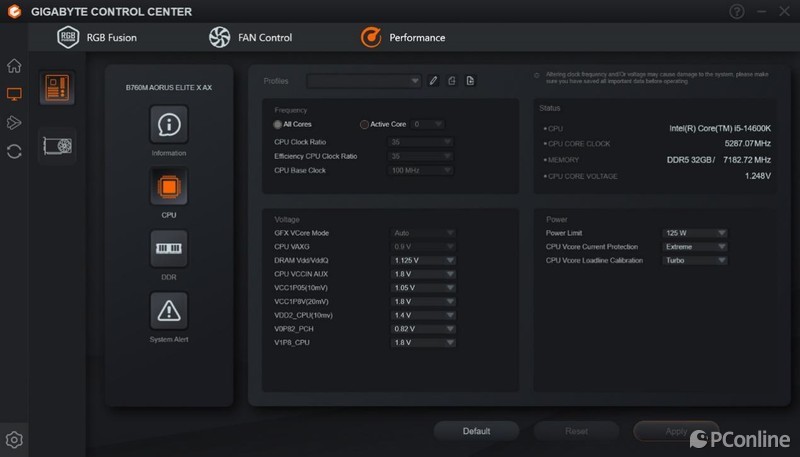Click the info icon beside voltage warning
The width and height of the screenshot is (800, 457).
pos(537,75)
